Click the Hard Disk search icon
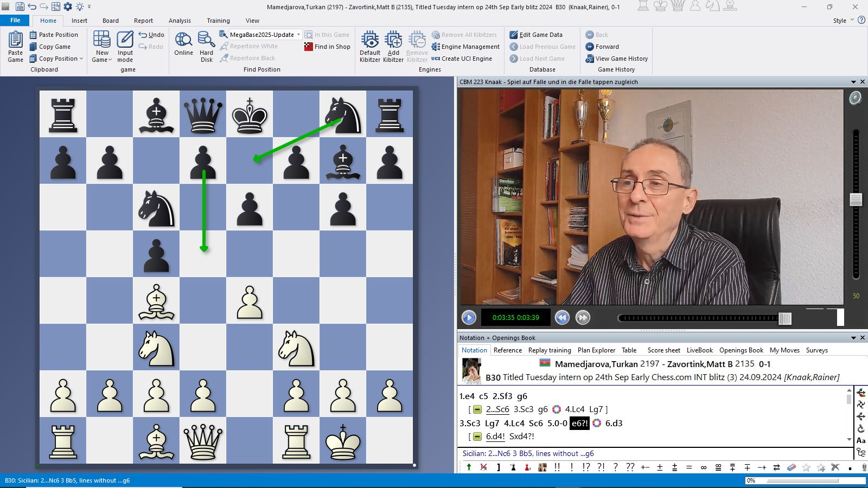 pyautogui.click(x=206, y=41)
